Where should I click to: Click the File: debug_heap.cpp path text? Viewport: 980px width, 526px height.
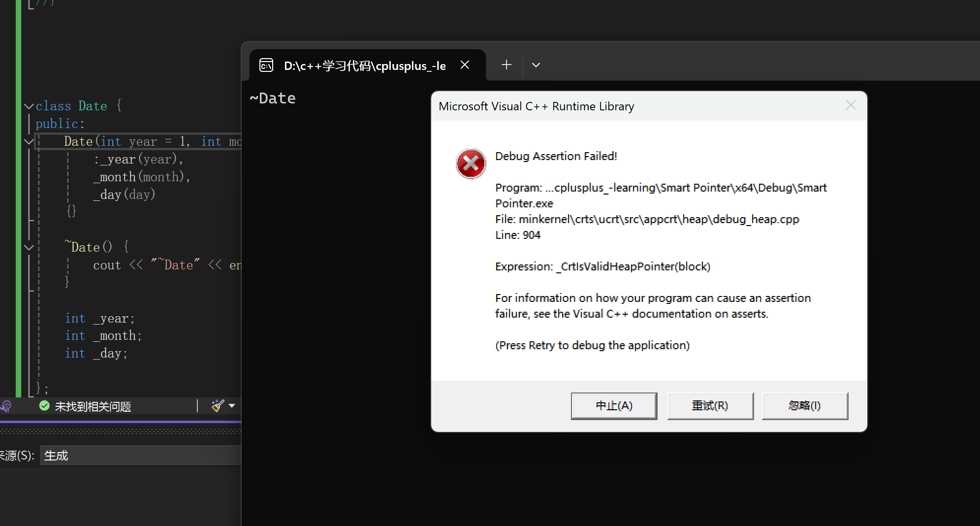(647, 219)
